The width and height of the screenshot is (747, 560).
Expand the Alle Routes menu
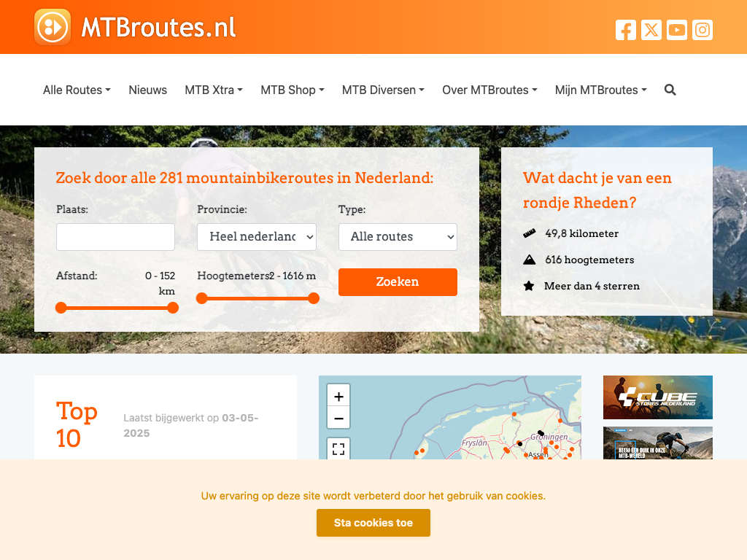[77, 90]
